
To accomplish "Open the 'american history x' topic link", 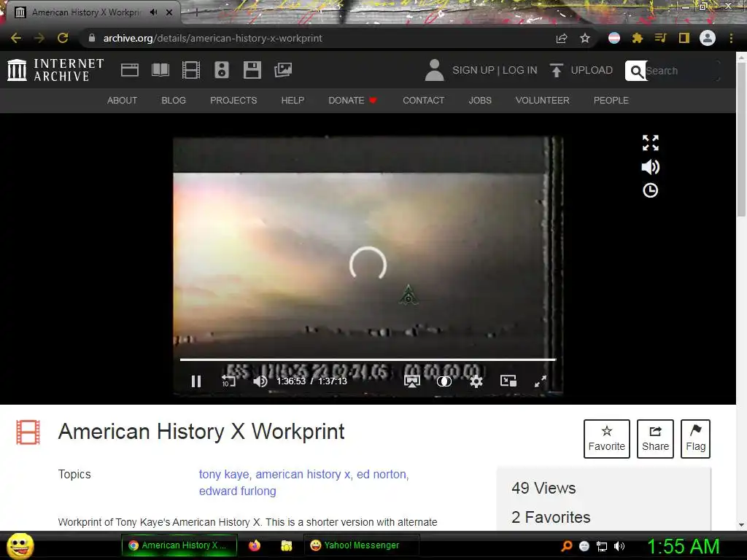I will click(x=303, y=474).
